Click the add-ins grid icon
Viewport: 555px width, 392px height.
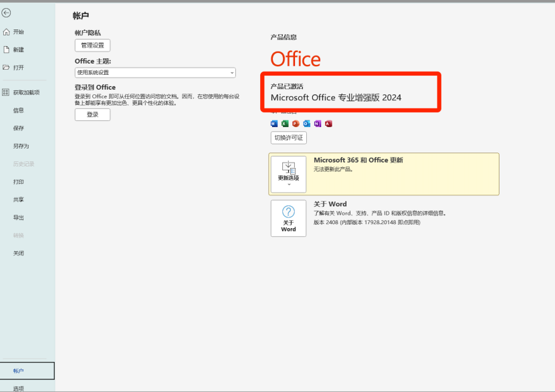point(5,92)
